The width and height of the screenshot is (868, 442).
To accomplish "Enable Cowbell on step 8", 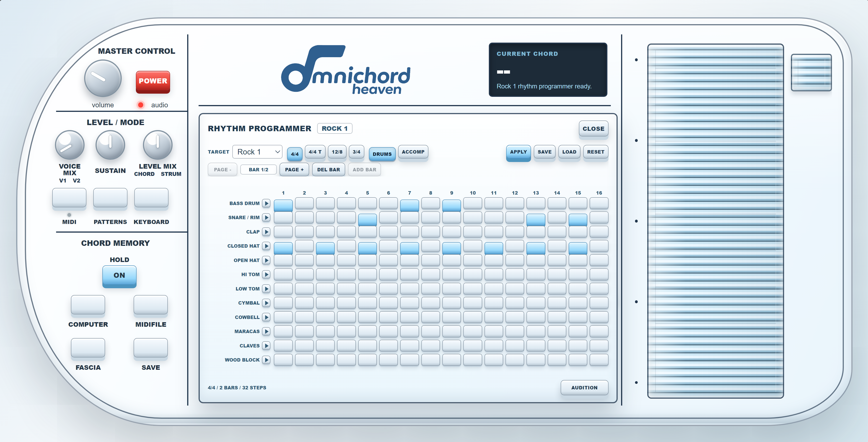I will [431, 317].
